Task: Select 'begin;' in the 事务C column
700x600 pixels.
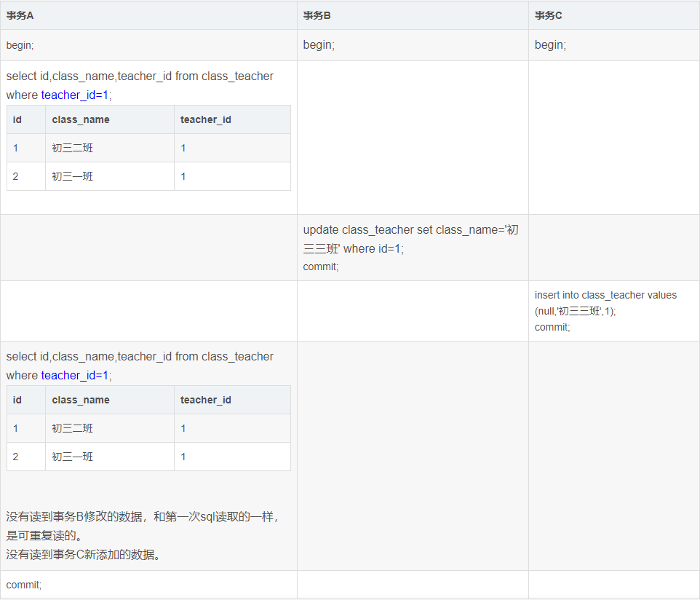Action: pos(550,44)
